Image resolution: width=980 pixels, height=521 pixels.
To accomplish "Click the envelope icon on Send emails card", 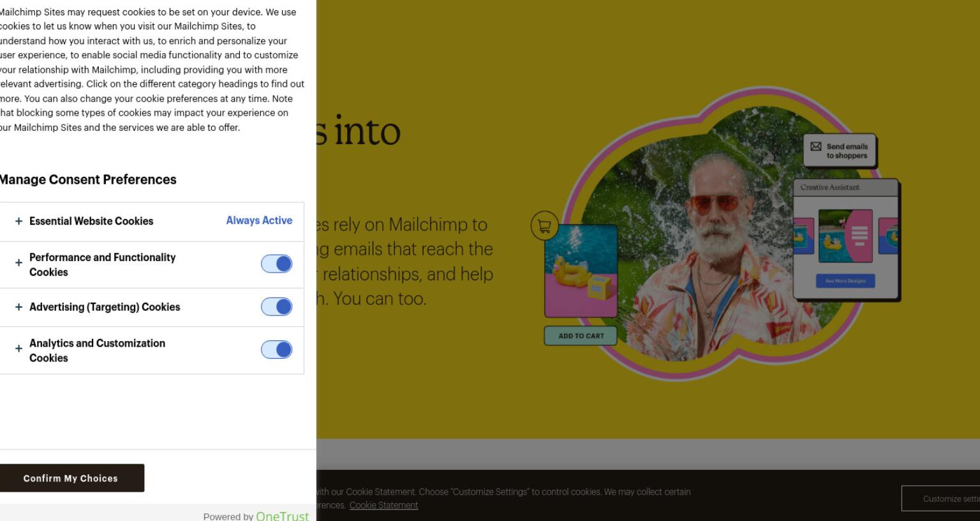I will [816, 147].
